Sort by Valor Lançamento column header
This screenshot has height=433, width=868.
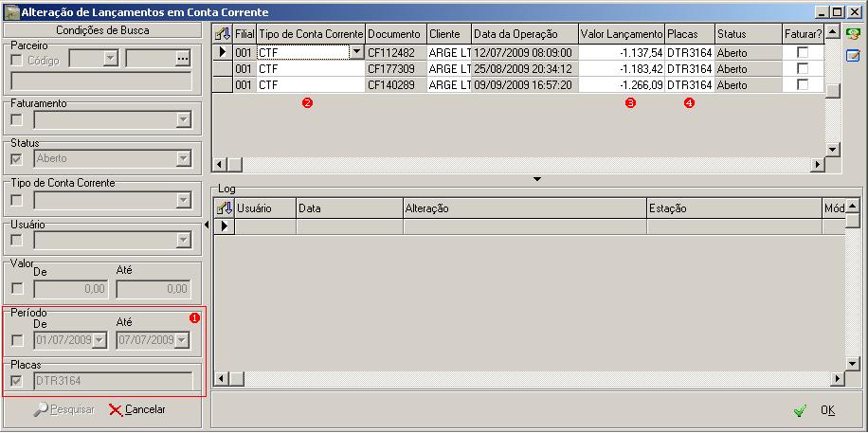(621, 34)
